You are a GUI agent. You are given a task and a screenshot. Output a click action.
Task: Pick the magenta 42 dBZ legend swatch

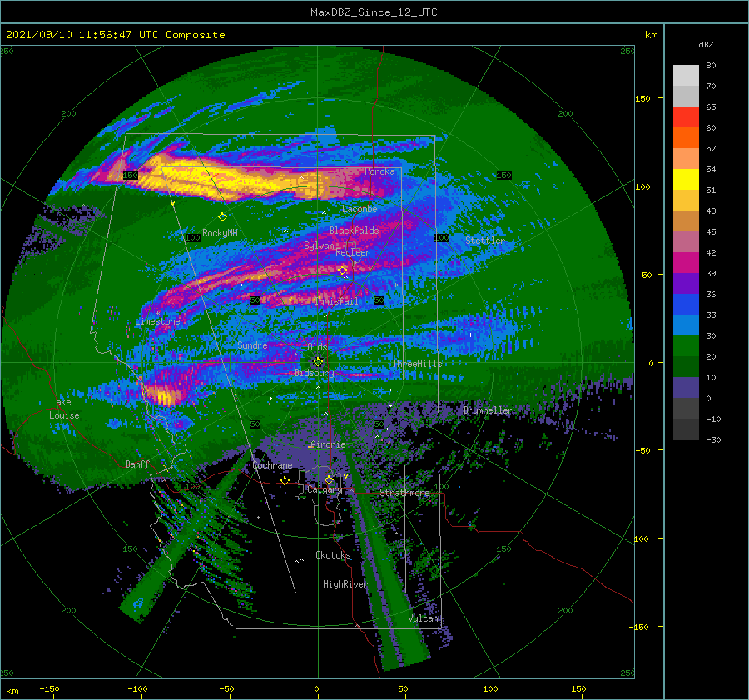[x=686, y=262]
